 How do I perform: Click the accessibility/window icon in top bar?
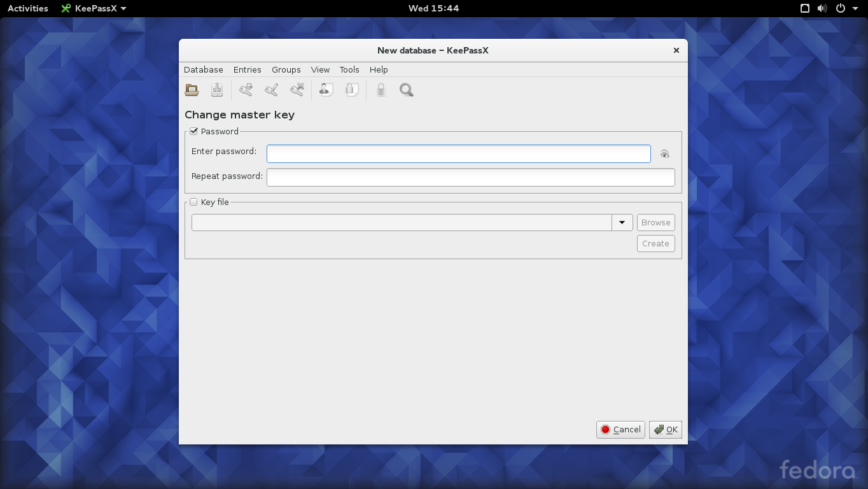pos(805,8)
